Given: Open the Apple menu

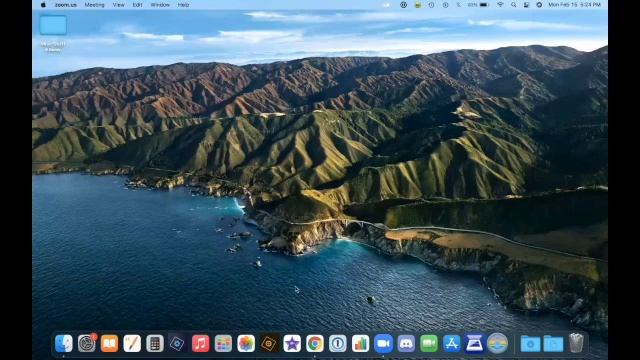Looking at the screenshot, I should [x=43, y=5].
